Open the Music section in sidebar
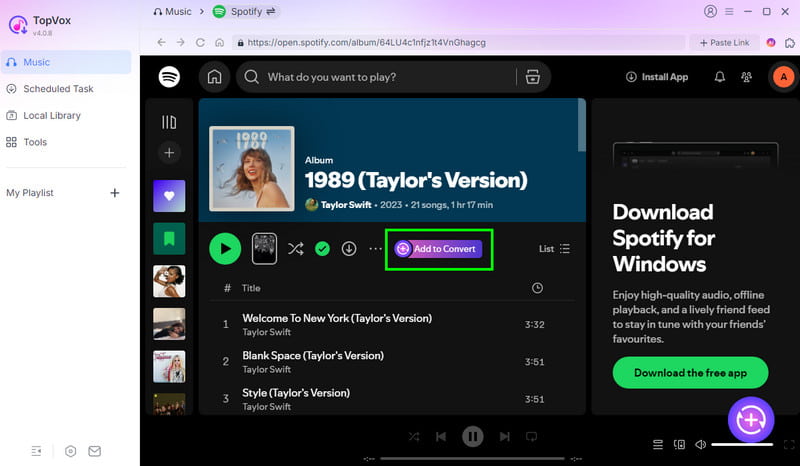The height and width of the screenshot is (466, 800). pos(66,62)
